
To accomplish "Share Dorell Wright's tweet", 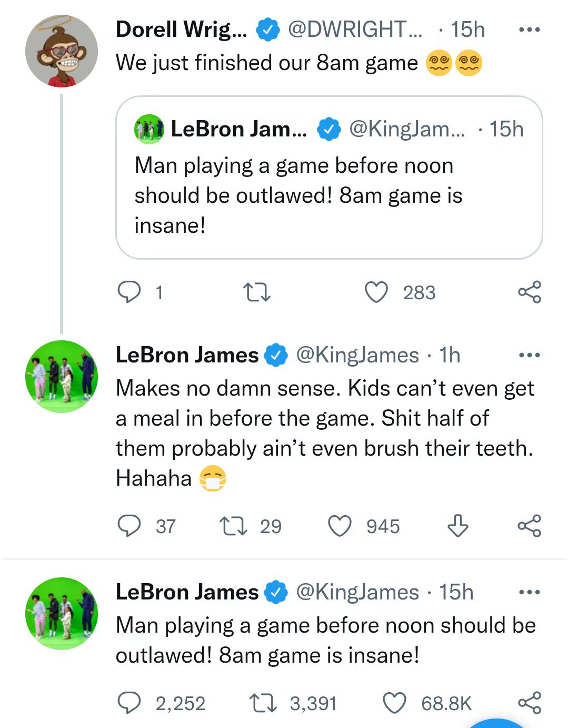I will pos(529,292).
